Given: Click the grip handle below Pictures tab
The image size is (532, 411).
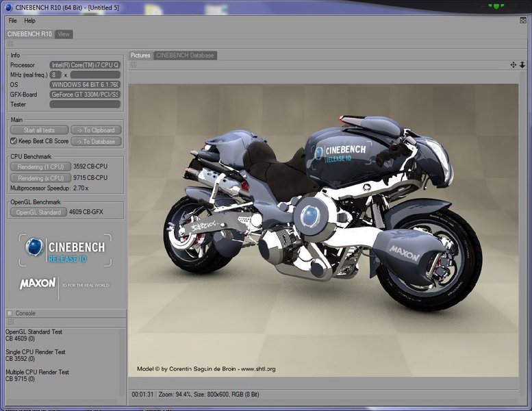Looking at the screenshot, I should [134, 65].
